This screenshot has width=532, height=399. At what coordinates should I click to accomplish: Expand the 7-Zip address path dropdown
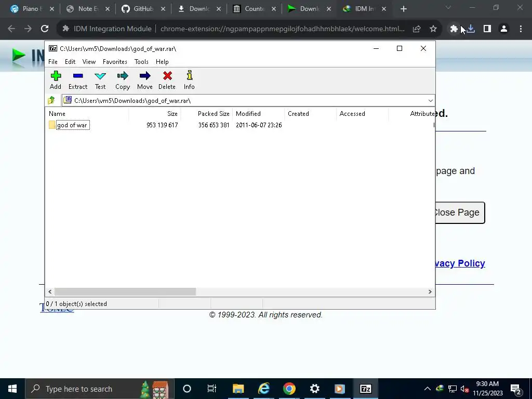pyautogui.click(x=431, y=100)
